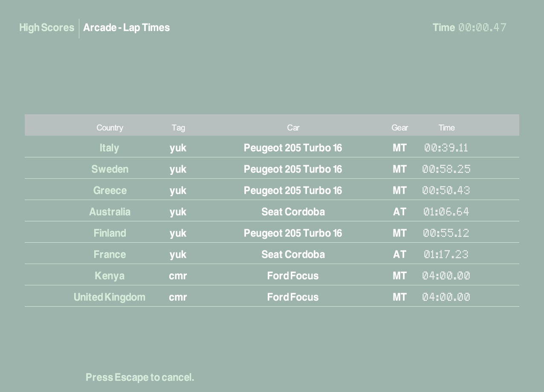Screen dimensions: 544x392
Task: Click the Time column header
Action: pyautogui.click(x=446, y=128)
